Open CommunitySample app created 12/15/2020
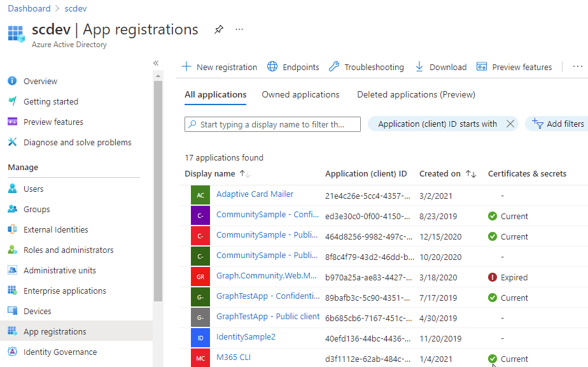 pos(267,234)
